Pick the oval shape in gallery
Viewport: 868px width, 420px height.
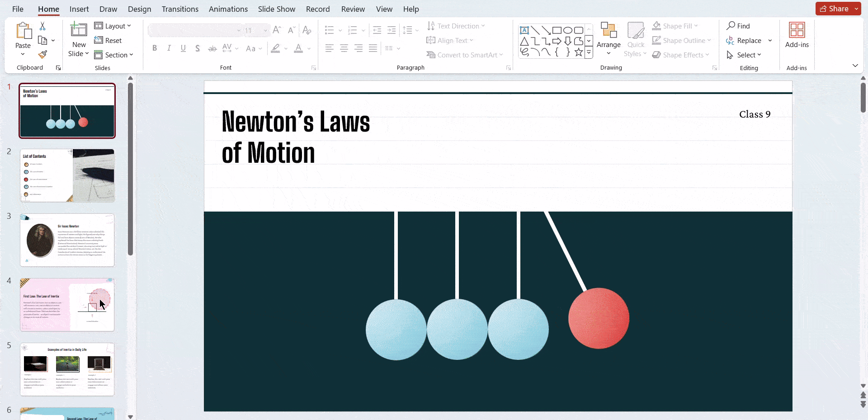[x=568, y=30]
